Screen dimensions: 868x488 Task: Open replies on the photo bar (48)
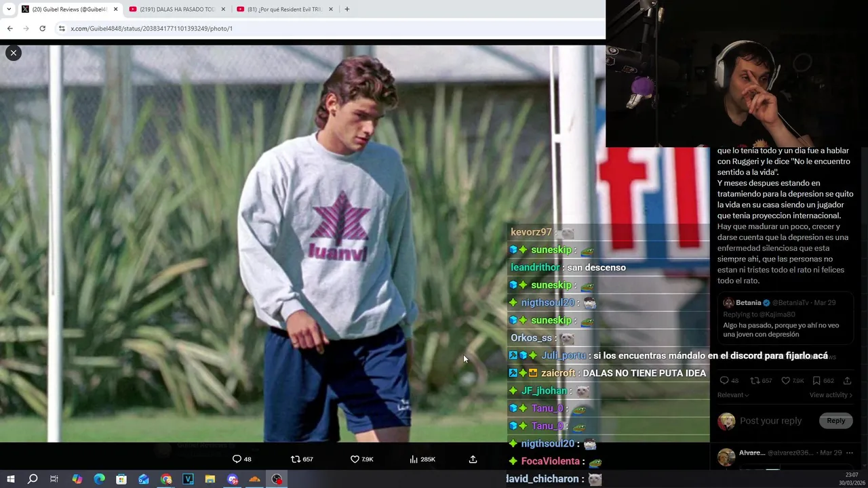point(242,459)
